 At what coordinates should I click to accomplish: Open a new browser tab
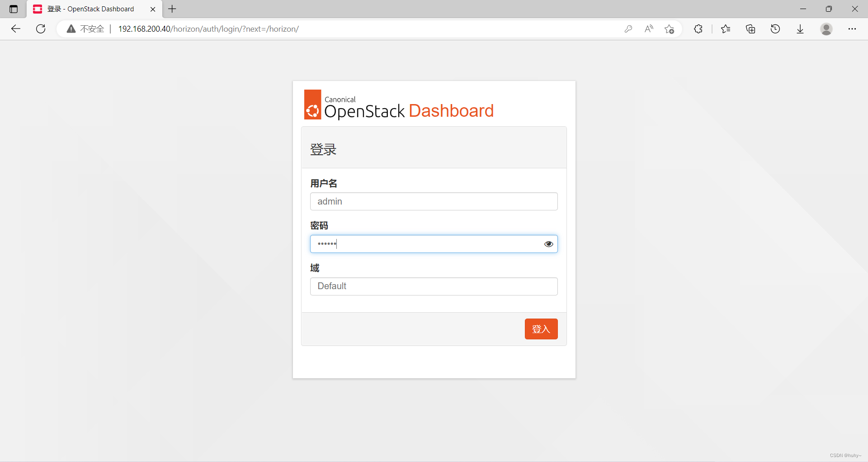coord(172,9)
